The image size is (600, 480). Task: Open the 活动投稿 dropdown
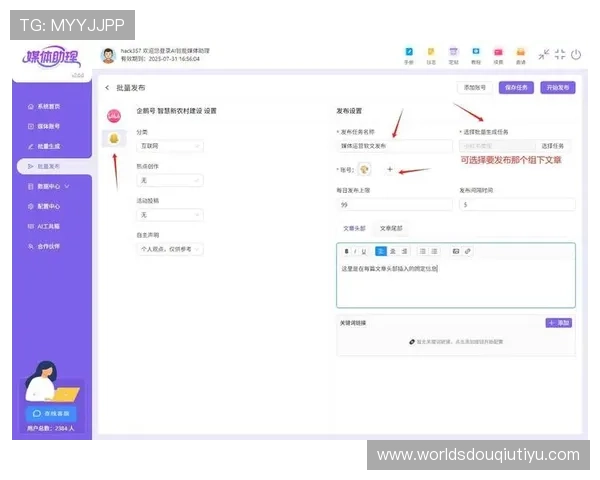pyautogui.click(x=170, y=215)
